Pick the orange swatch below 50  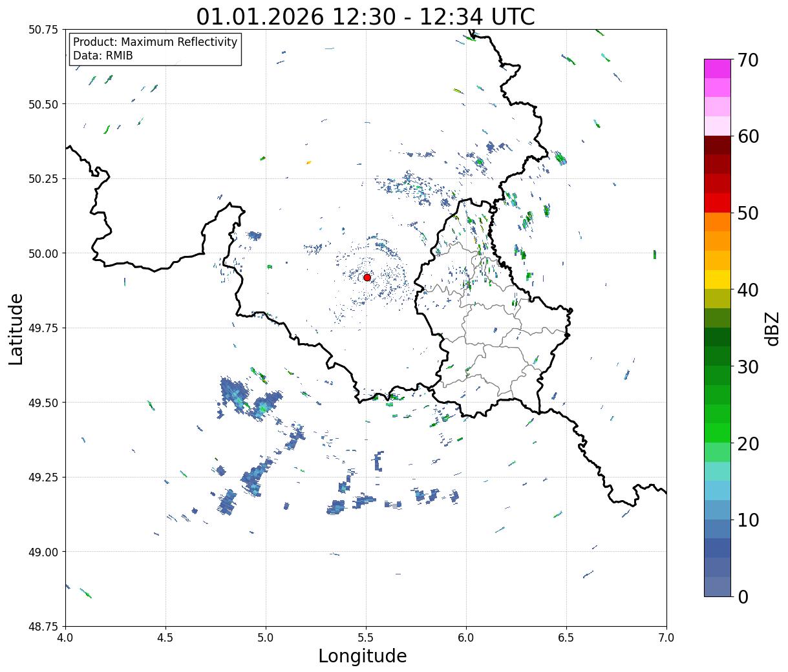pyautogui.click(x=718, y=222)
